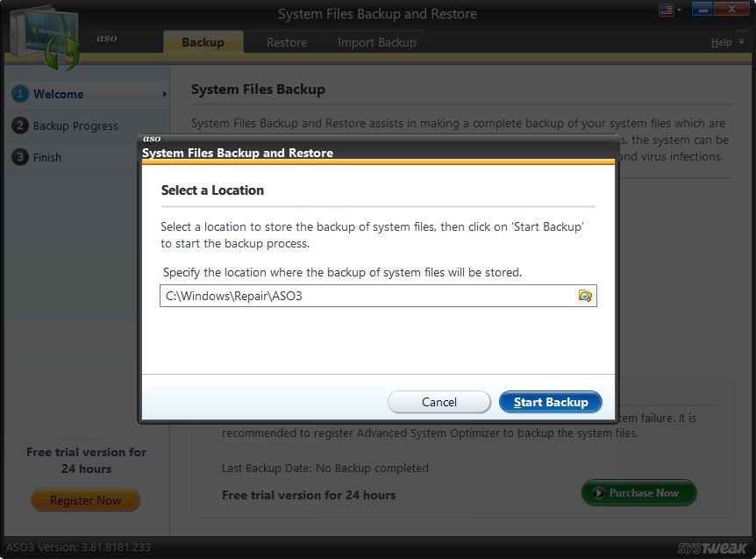Select the step 1 Welcome circle badge
The width and height of the screenshot is (756, 559).
pos(18,94)
